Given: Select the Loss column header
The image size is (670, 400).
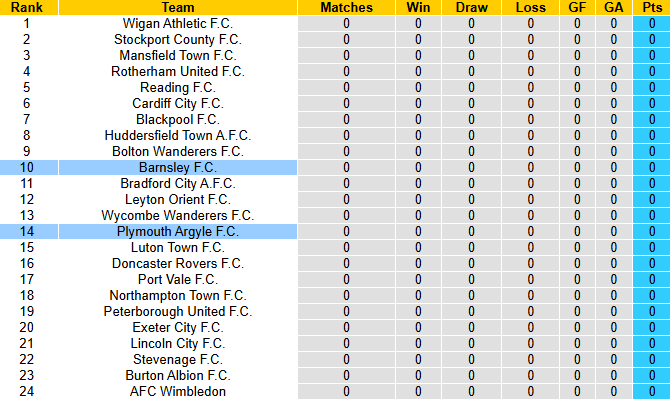Looking at the screenshot, I should pos(531,7).
